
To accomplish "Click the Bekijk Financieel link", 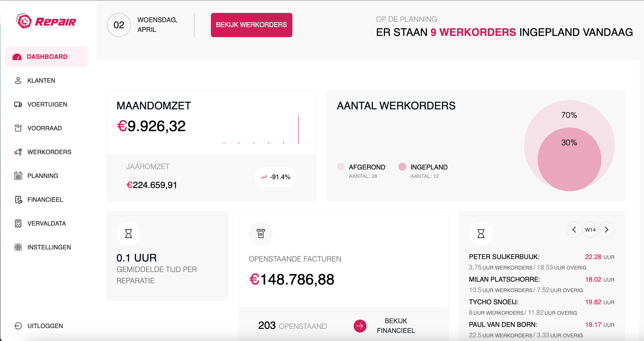I will [396, 326].
